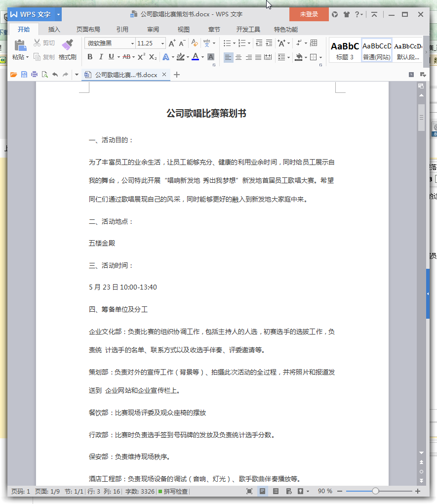Enable distributed alignment
437x504 pixels.
(x=268, y=57)
